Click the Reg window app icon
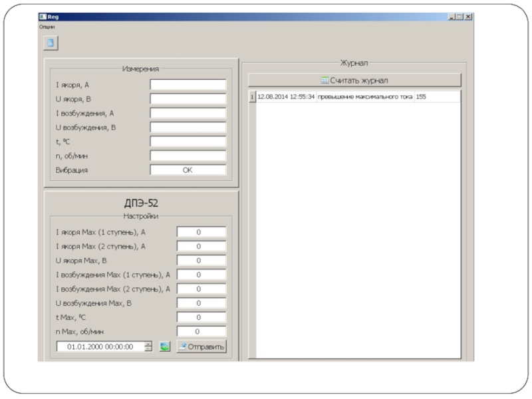Viewport: 532px width, 399px height. click(43, 17)
